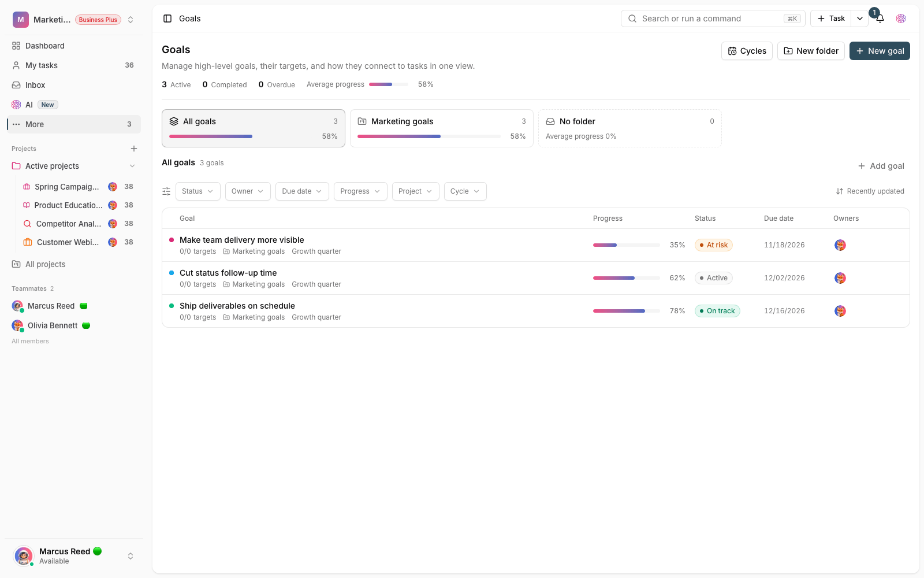
Task: Click the search or run a command field
Action: 713,18
